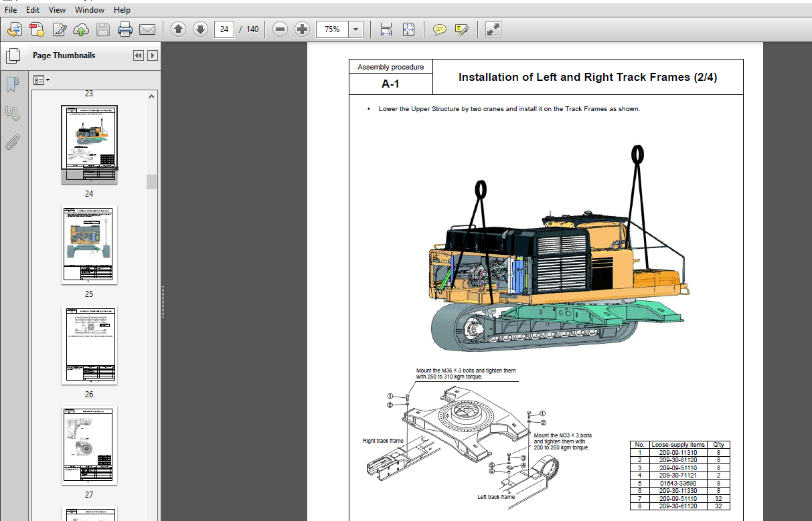
Task: Click the envelope email icon
Action: coord(147,29)
